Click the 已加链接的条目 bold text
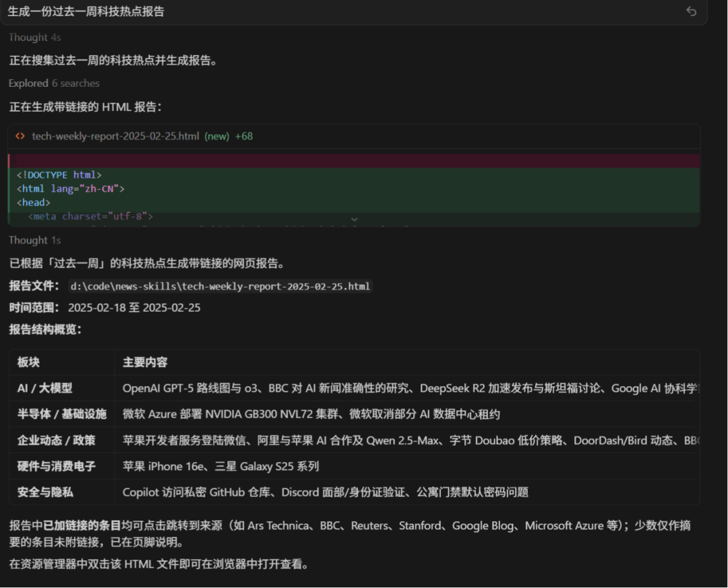The height and width of the screenshot is (588, 728). (x=82, y=526)
